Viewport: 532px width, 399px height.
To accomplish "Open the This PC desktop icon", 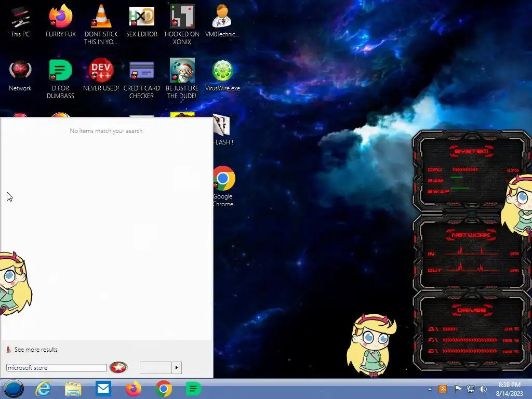I will tap(20, 22).
